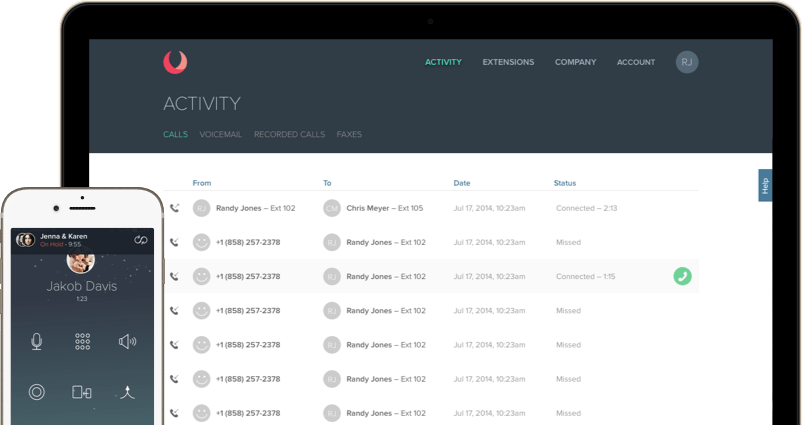Tap the merge calls arrow icon
The height and width of the screenshot is (425, 802).
(127, 392)
